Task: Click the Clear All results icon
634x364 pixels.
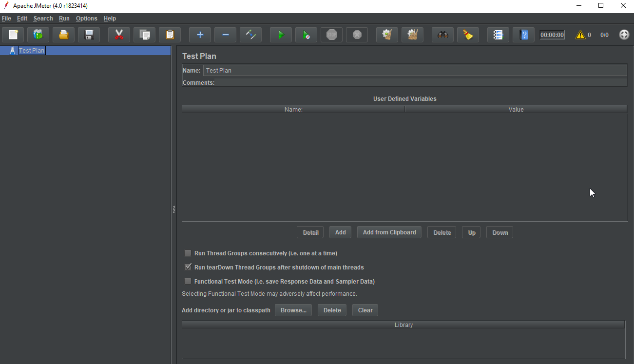Action: click(413, 35)
